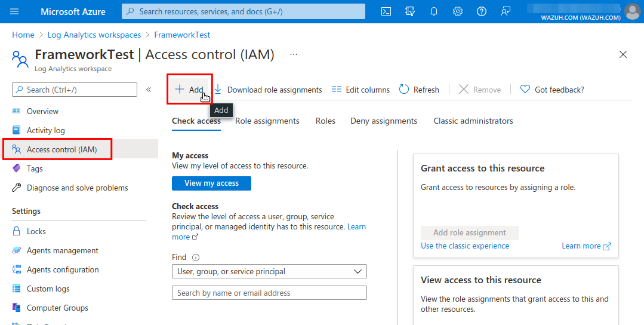This screenshot has width=644, height=325.
Task: Click the Diagnose and solve problems wrench icon
Action: tap(17, 188)
